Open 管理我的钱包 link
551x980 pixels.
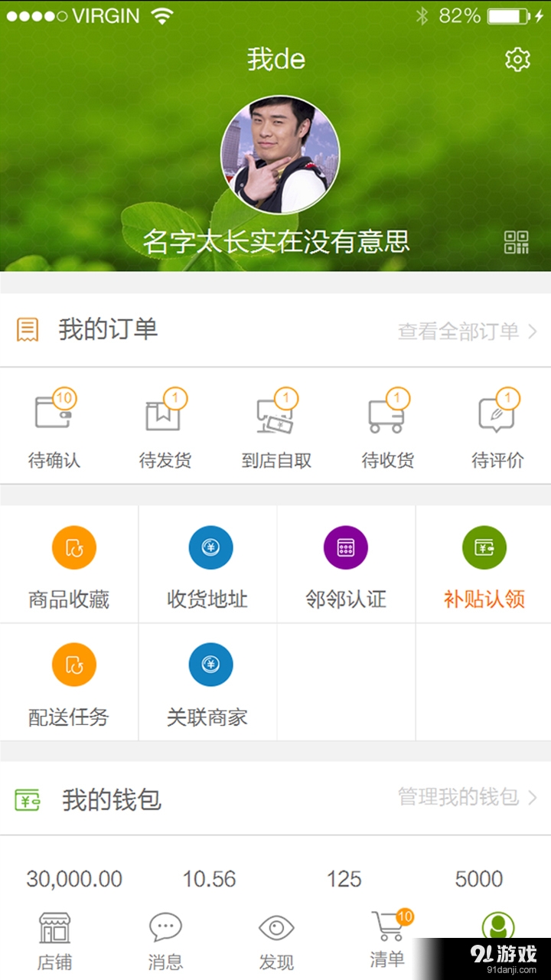458,797
